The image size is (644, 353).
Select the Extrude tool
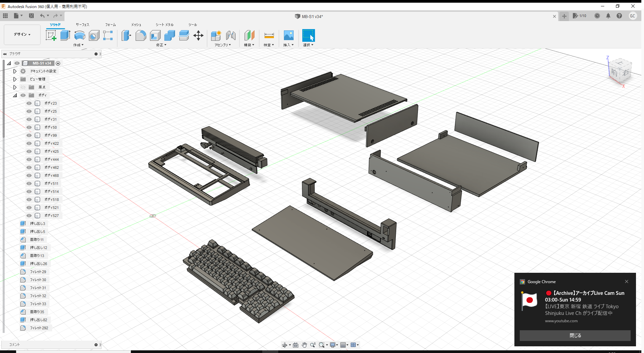pyautogui.click(x=64, y=35)
